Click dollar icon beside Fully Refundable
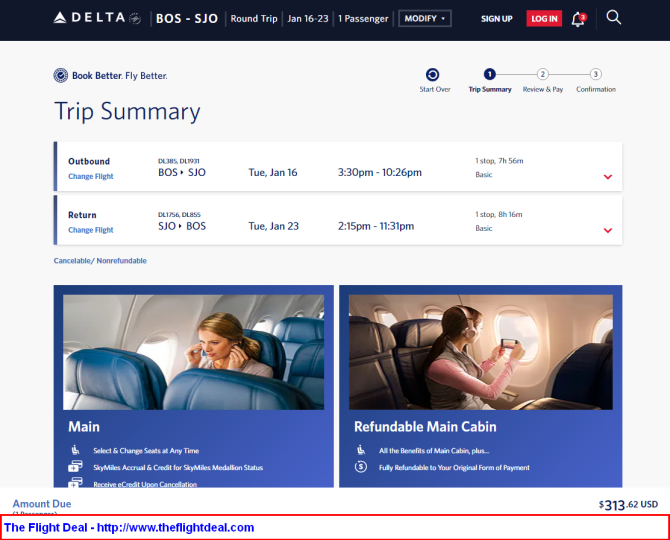The width and height of the screenshot is (670, 540). (x=361, y=467)
